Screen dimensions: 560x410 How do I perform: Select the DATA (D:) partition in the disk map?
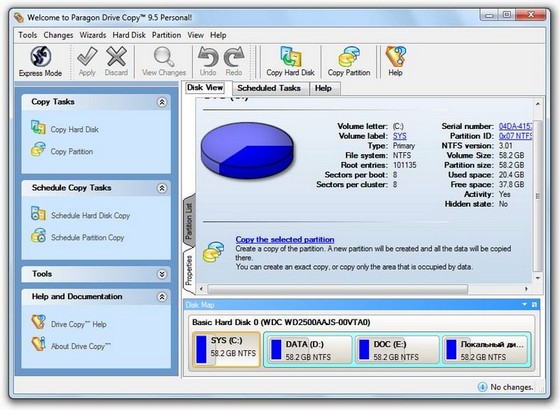[309, 350]
